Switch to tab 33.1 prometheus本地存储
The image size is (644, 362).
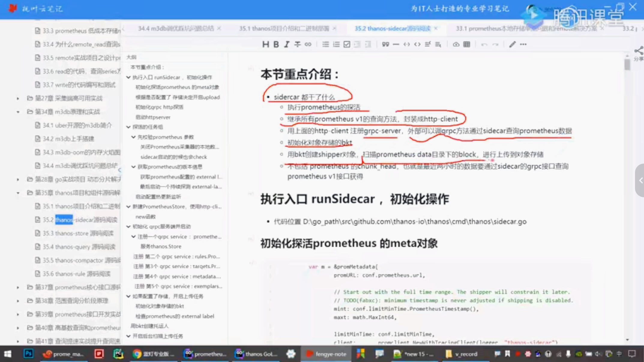[x=526, y=29]
